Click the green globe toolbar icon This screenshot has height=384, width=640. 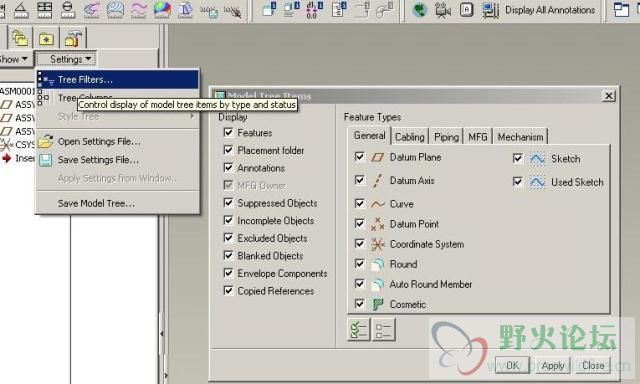click(x=419, y=10)
